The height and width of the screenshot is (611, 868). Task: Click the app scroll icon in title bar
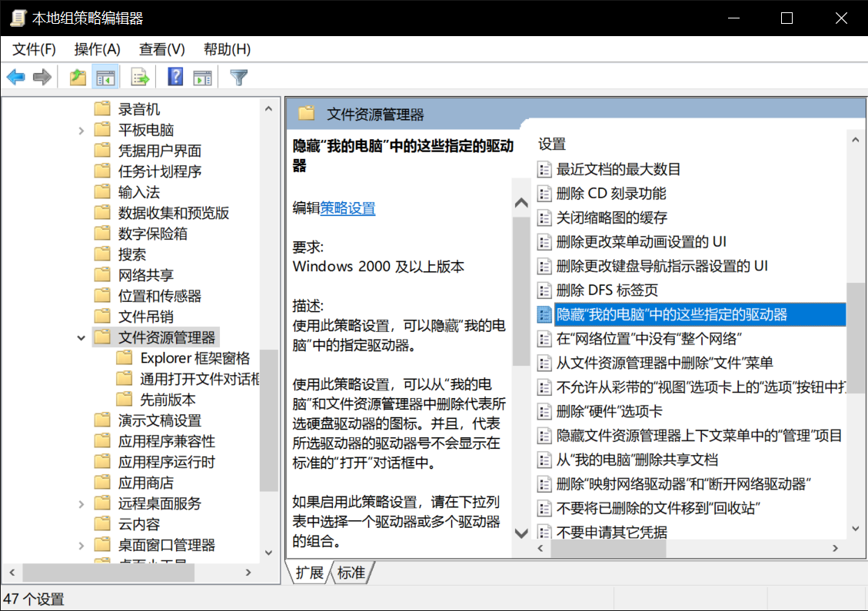point(18,18)
